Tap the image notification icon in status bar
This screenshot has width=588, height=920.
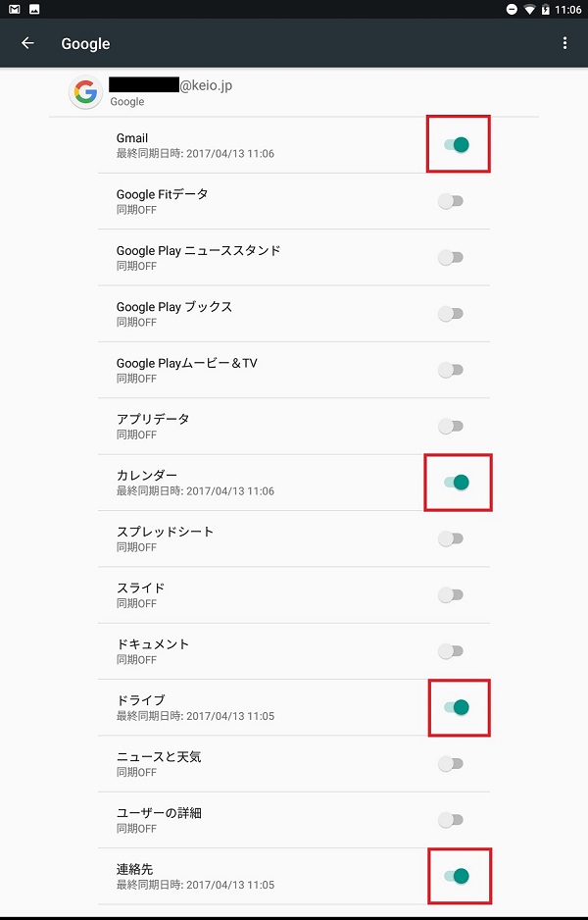coord(34,10)
